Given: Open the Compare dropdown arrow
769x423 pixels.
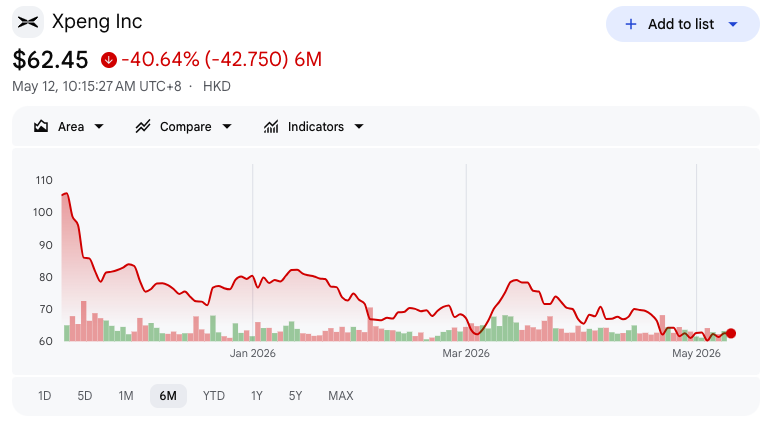Looking at the screenshot, I should pyautogui.click(x=227, y=126).
